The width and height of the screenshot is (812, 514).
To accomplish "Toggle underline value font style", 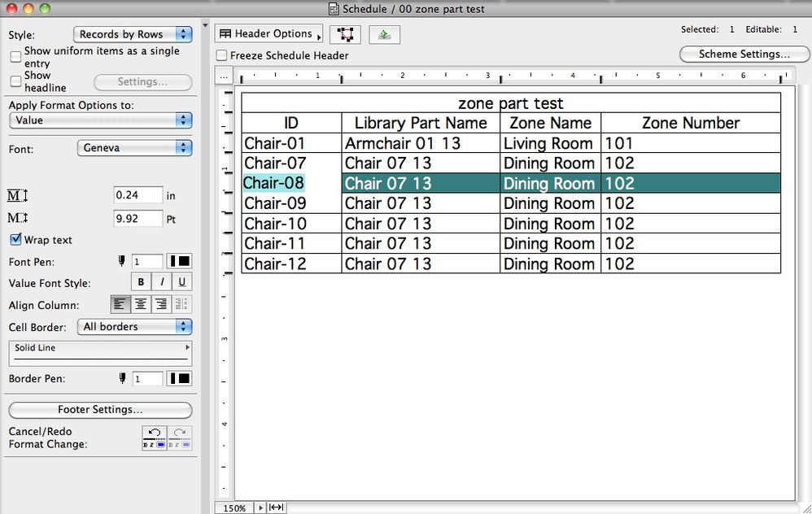I will [181, 282].
